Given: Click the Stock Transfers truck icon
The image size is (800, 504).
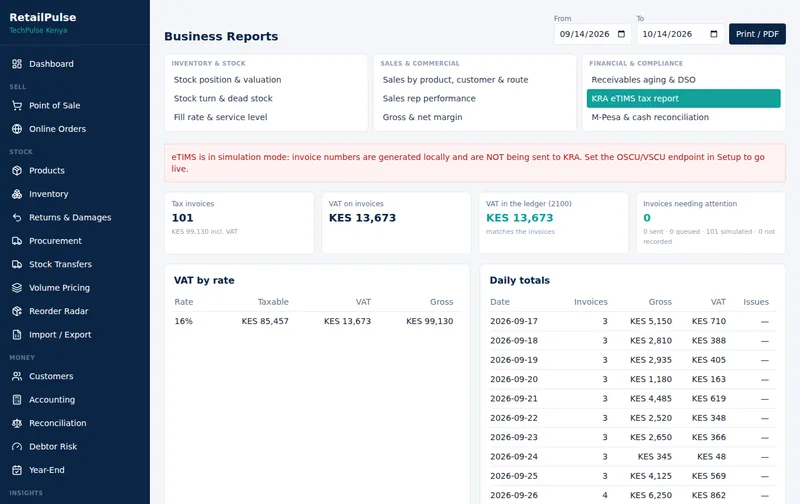Looking at the screenshot, I should coord(17,264).
